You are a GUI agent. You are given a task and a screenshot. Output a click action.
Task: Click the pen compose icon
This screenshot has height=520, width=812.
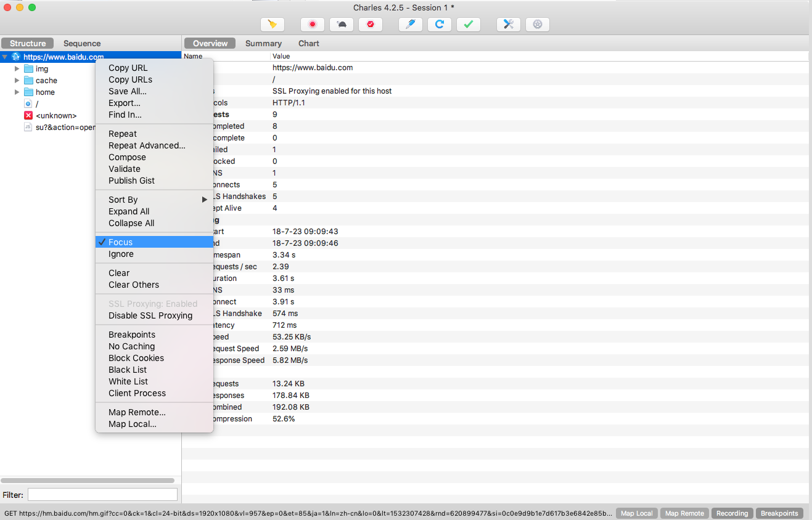411,24
